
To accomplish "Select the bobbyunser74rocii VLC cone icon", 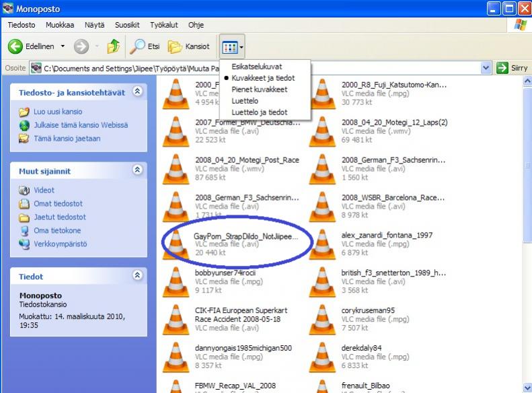I will tap(176, 281).
